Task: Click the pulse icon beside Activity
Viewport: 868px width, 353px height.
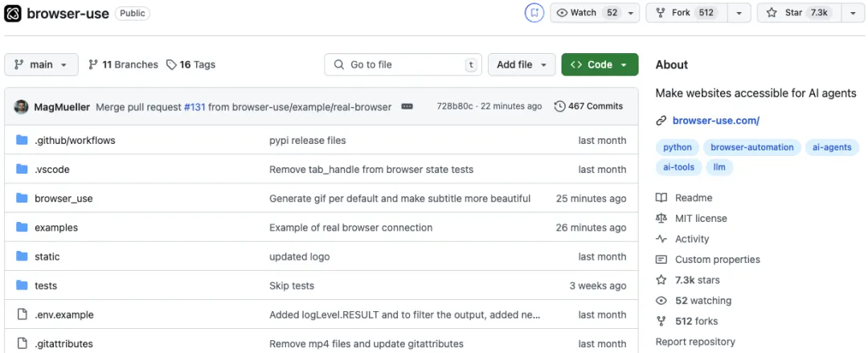Action: [x=661, y=239]
